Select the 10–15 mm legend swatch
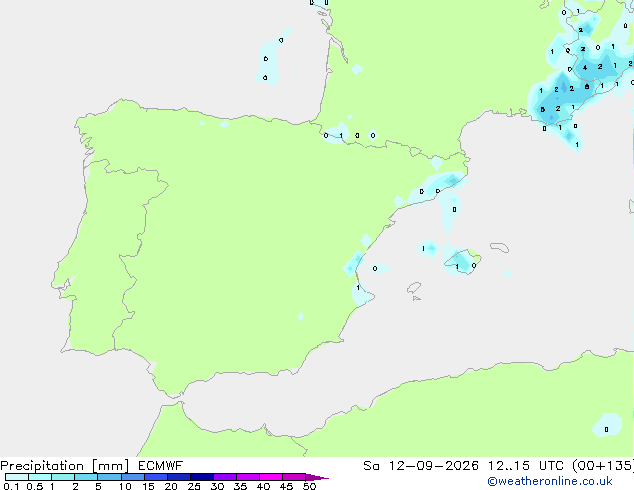 coord(132,477)
